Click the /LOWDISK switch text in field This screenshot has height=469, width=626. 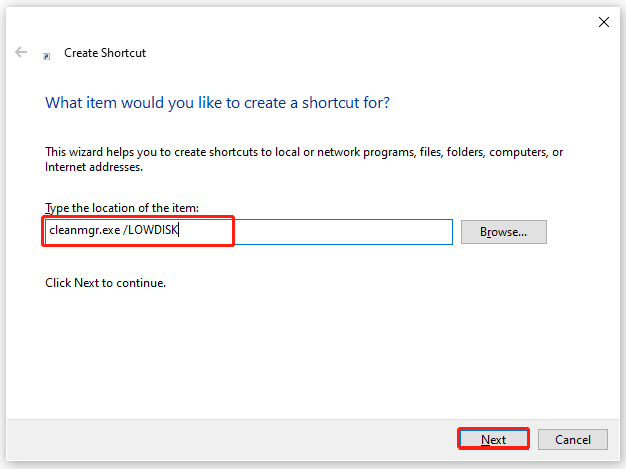151,230
